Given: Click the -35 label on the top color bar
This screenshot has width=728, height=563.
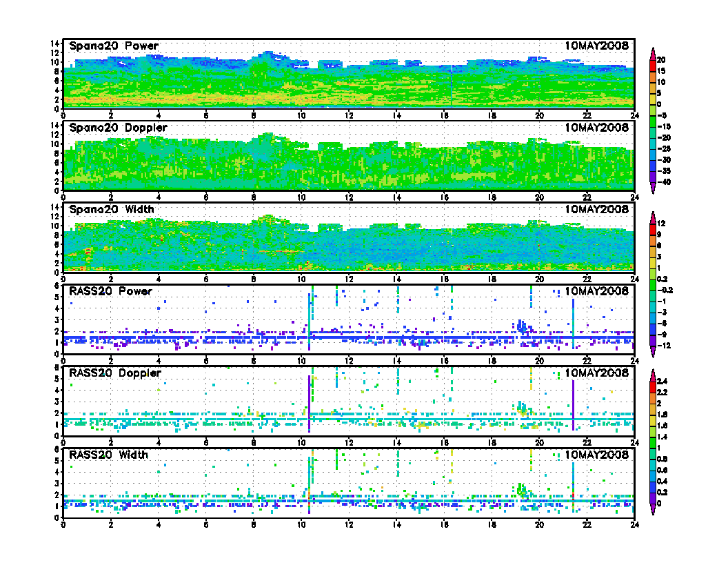Looking at the screenshot, I should click(664, 171).
